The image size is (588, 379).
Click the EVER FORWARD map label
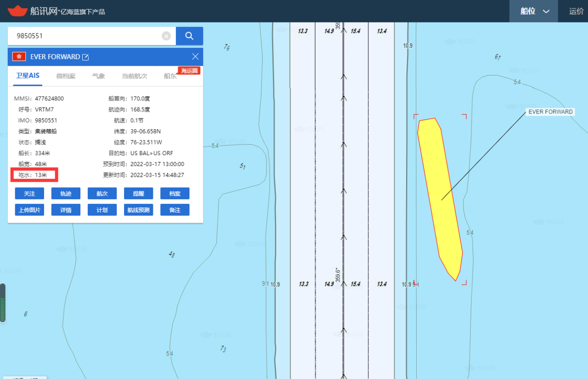point(550,112)
